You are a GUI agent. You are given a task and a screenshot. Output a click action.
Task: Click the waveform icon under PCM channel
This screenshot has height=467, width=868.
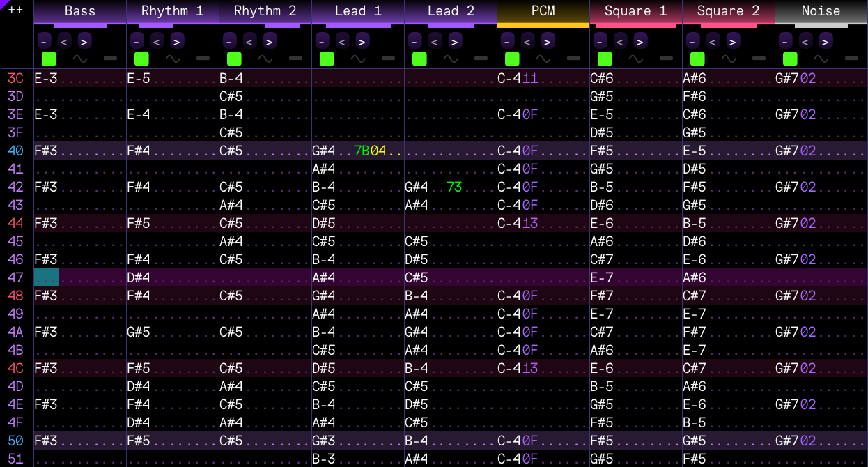(x=543, y=59)
